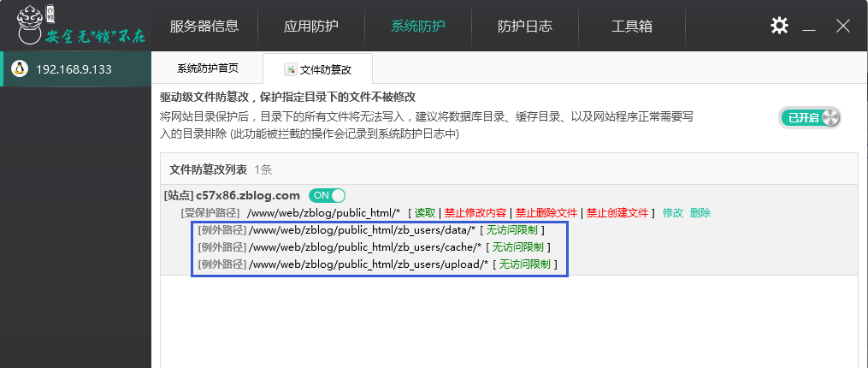Select server 192.168.9.133 in the sidebar
The height and width of the screenshot is (368, 868).
75,68
